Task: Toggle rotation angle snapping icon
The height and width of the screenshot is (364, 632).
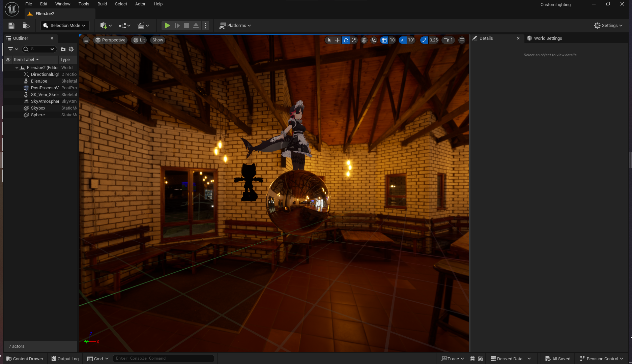Action: click(x=403, y=40)
